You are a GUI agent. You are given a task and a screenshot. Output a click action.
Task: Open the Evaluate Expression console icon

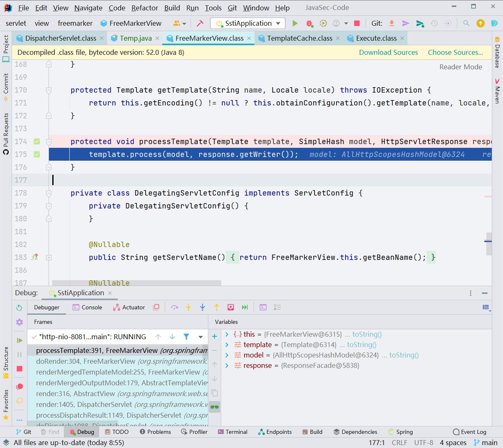[263, 307]
